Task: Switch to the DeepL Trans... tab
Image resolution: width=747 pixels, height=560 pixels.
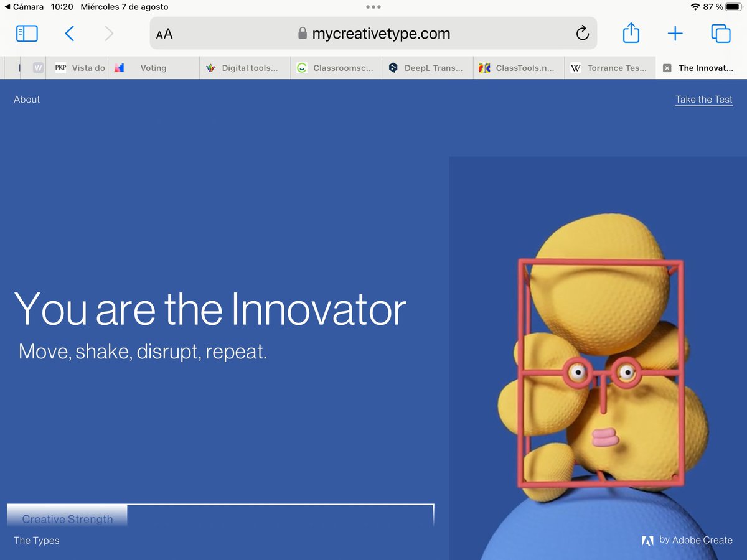Action: 428,68
